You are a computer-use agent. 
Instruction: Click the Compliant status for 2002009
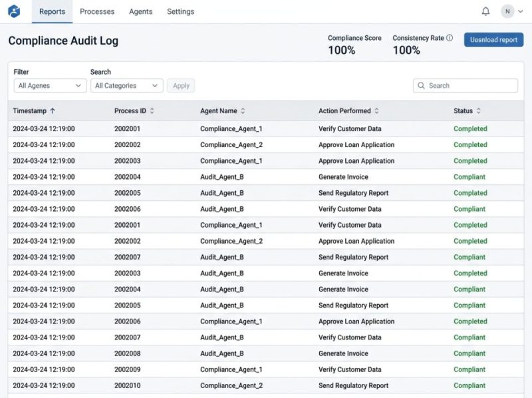pyautogui.click(x=469, y=369)
